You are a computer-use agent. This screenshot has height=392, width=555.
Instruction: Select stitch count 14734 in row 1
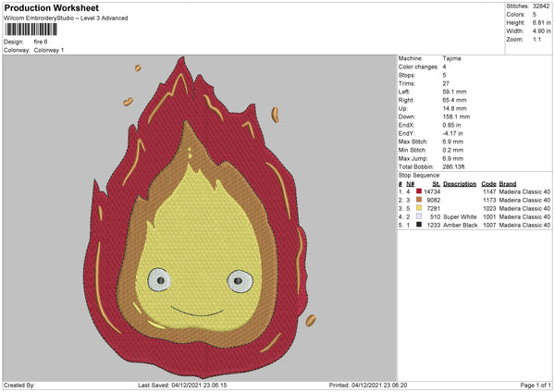pyautogui.click(x=432, y=191)
